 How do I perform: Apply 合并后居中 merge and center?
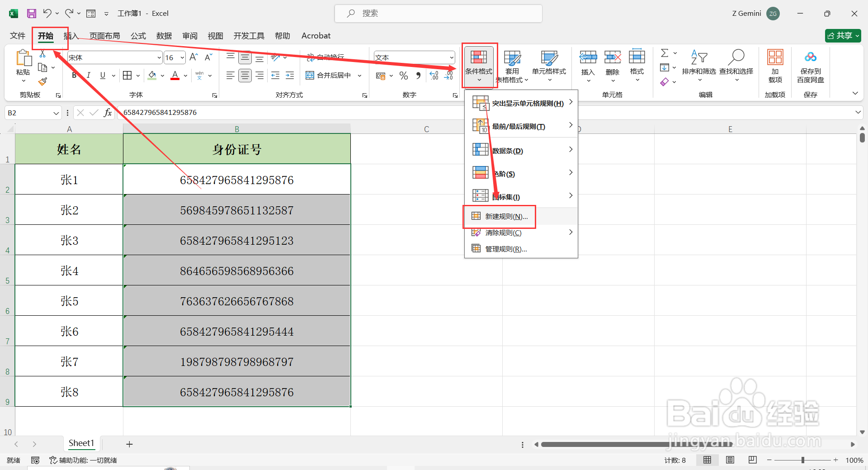[330, 75]
